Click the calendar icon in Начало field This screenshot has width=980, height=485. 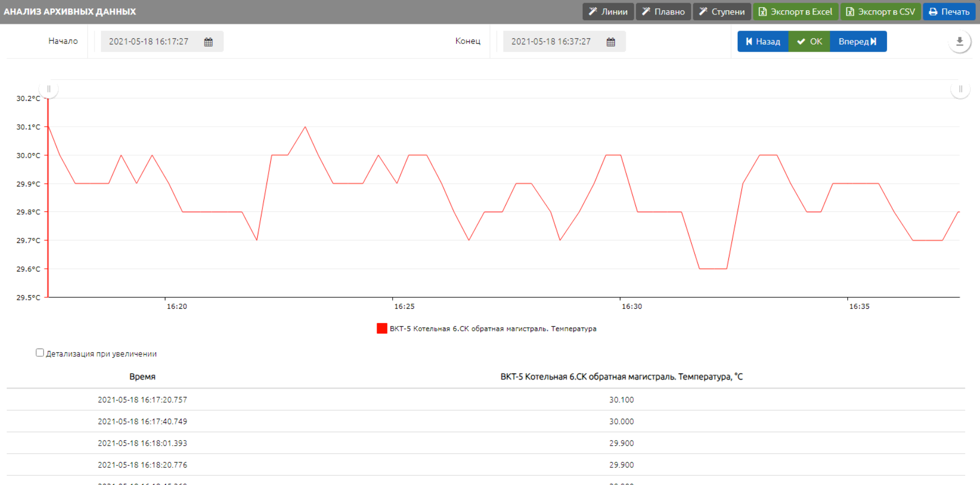click(x=208, y=42)
